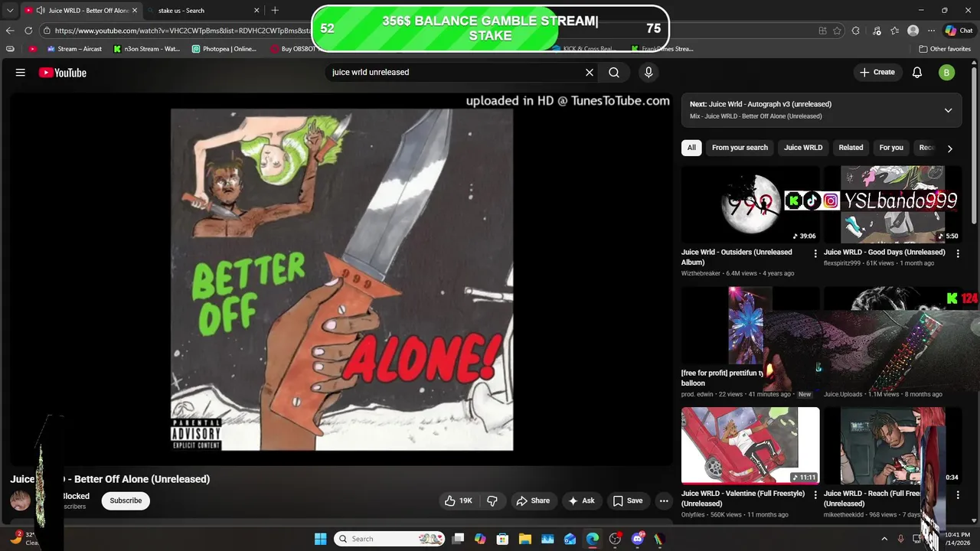980x551 pixels.
Task: Open the Windows Start menu
Action: click(x=321, y=539)
